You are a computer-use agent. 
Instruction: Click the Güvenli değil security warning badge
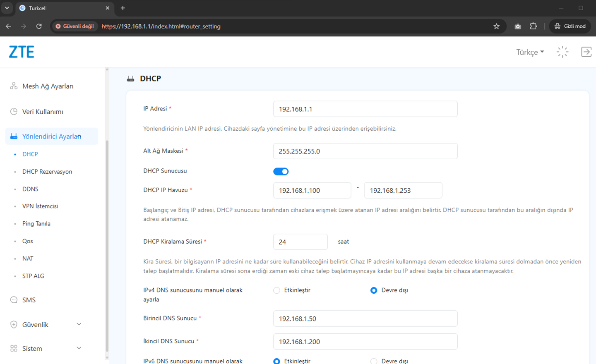point(74,26)
